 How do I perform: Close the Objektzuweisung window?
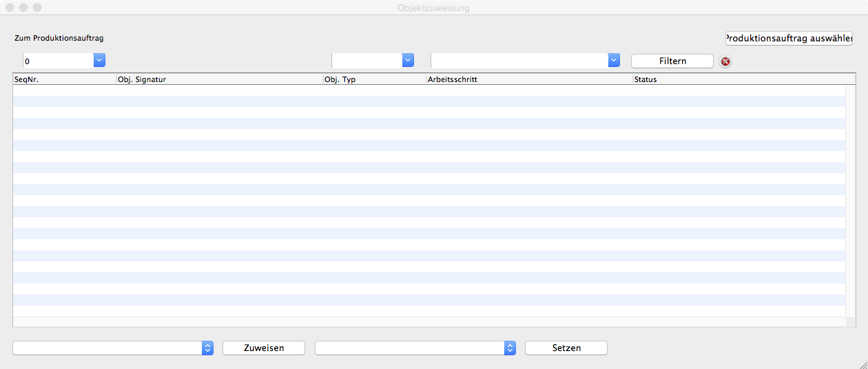[10, 8]
